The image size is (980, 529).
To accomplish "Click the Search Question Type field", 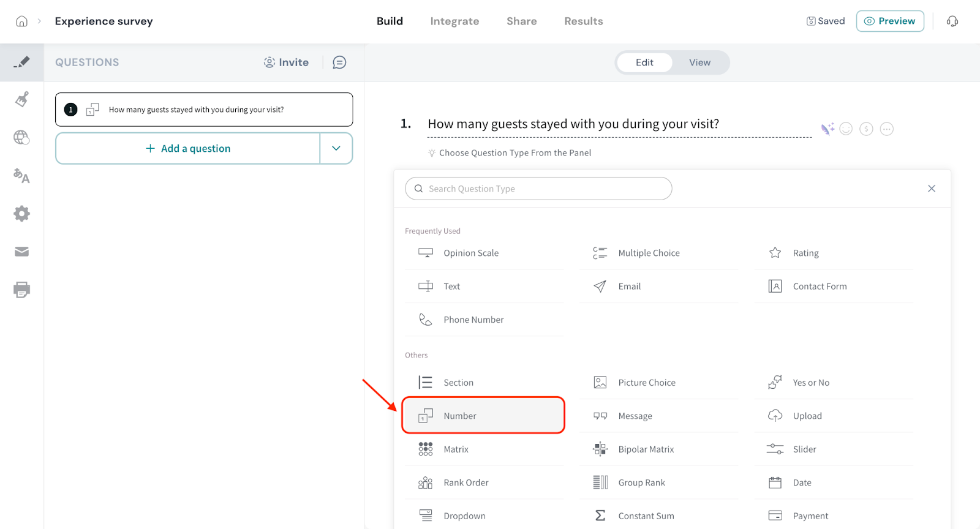I will click(539, 189).
